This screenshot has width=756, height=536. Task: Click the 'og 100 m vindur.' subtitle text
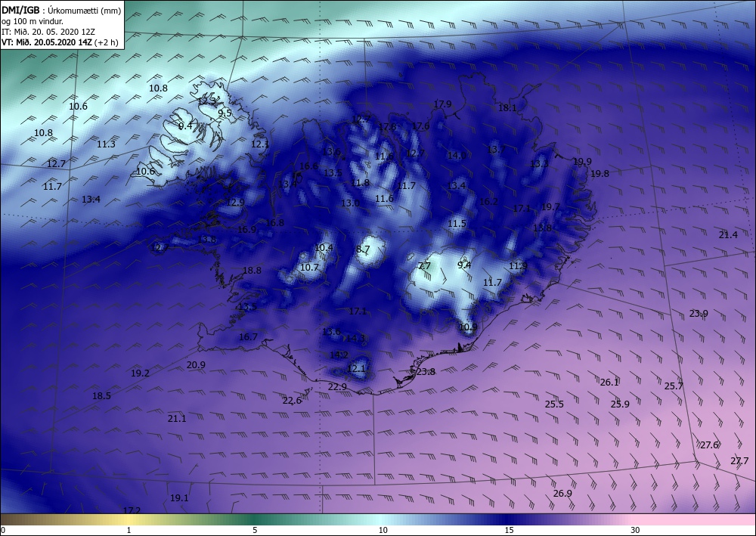point(33,21)
